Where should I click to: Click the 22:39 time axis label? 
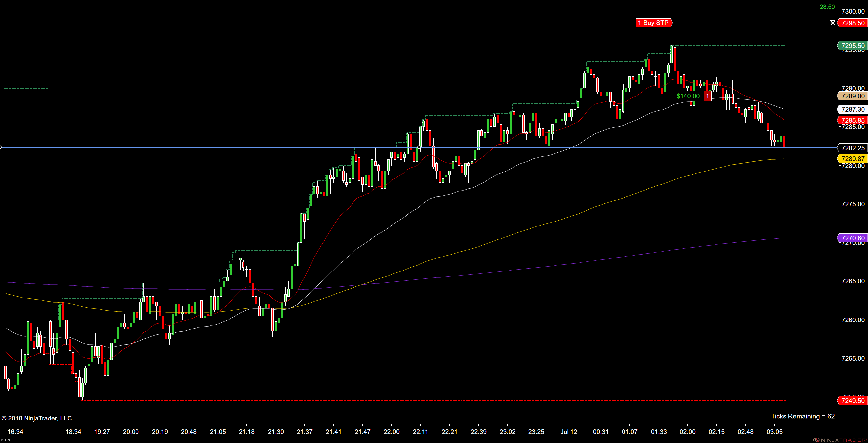pos(478,432)
